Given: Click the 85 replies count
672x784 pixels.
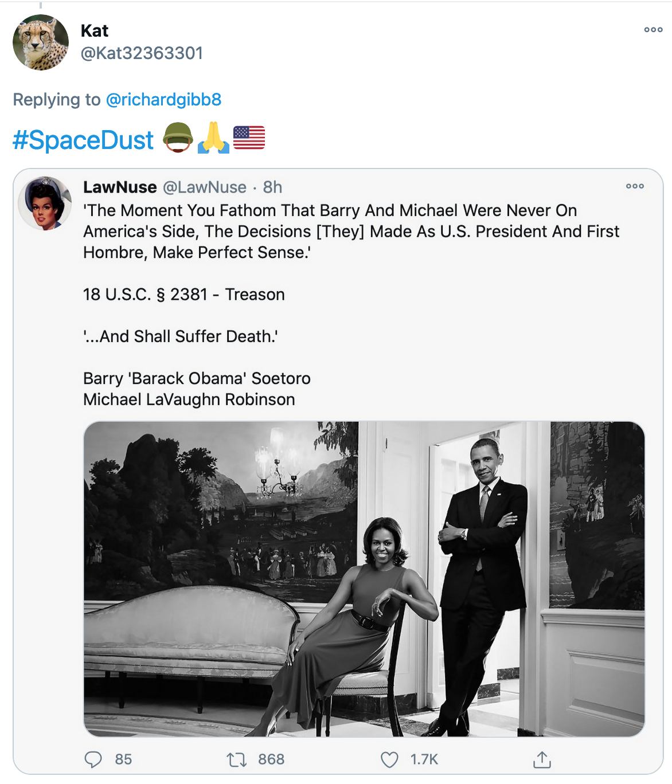Looking at the screenshot, I should pyautogui.click(x=123, y=759).
